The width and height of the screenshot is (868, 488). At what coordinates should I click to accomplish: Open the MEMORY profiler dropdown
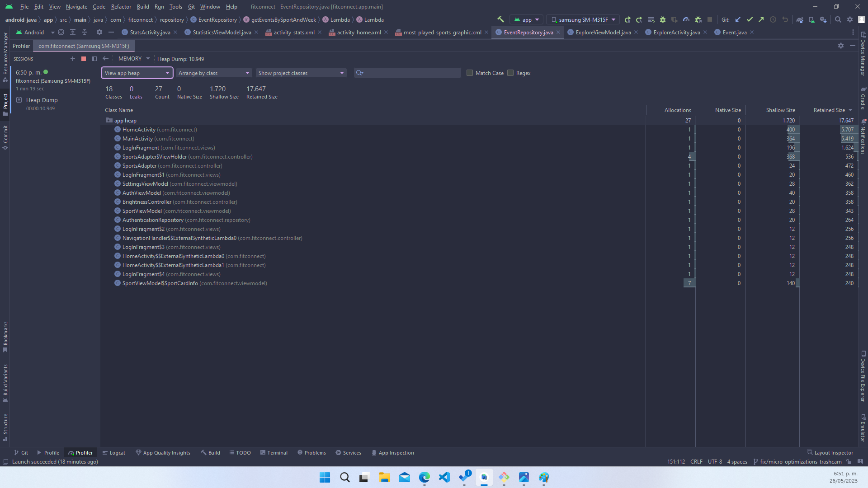[x=134, y=59]
